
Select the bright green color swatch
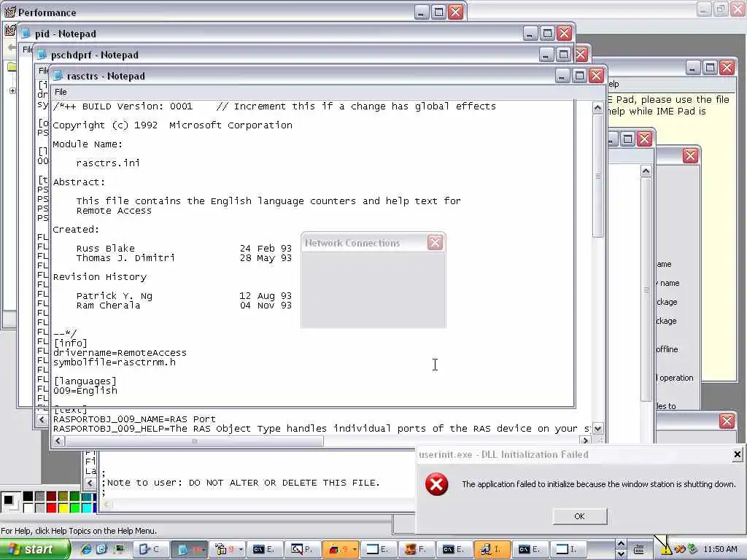[x=75, y=508]
